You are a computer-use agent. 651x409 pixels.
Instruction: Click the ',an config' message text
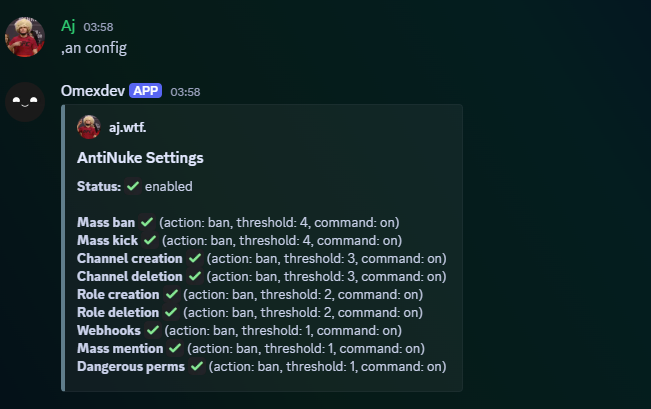coord(94,48)
